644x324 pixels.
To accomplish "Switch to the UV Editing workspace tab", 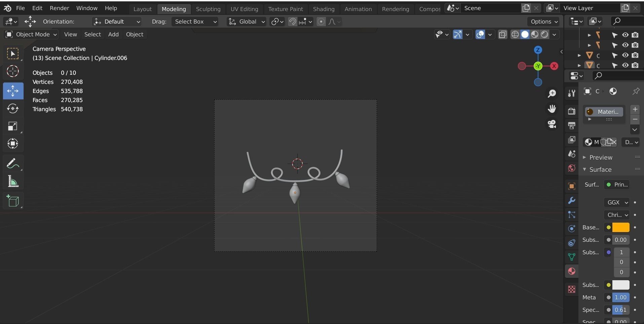I will (244, 9).
